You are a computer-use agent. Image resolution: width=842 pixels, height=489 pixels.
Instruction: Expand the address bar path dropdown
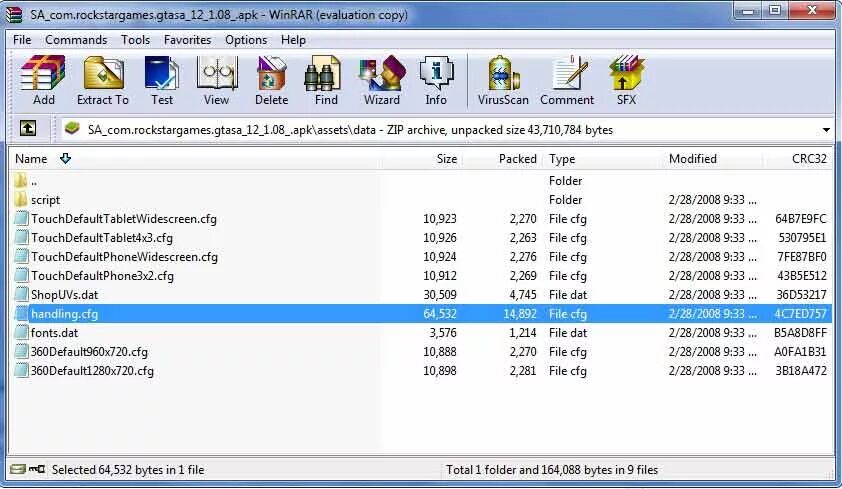click(x=826, y=130)
